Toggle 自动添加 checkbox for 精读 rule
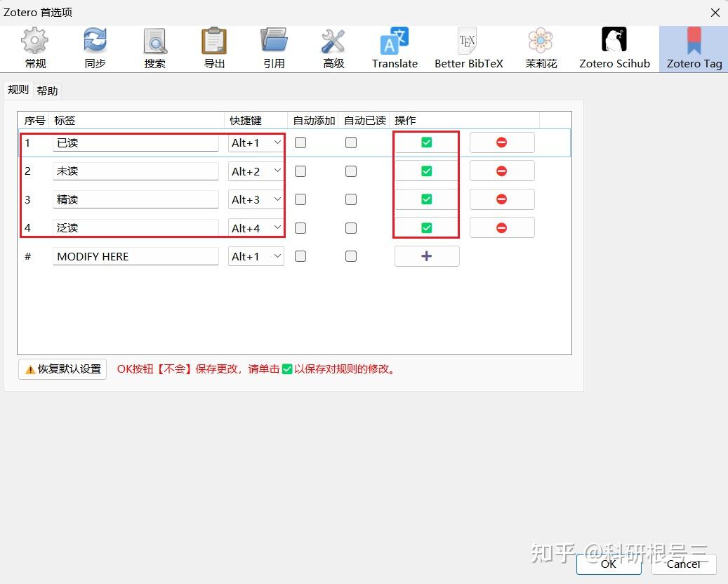Image resolution: width=728 pixels, height=584 pixels. 300,199
